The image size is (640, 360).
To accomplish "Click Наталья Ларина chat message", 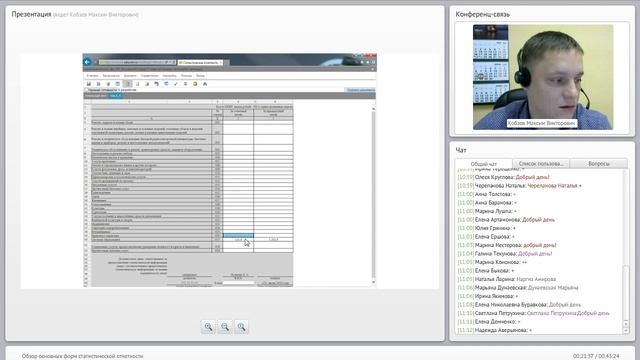I will (x=507, y=279).
